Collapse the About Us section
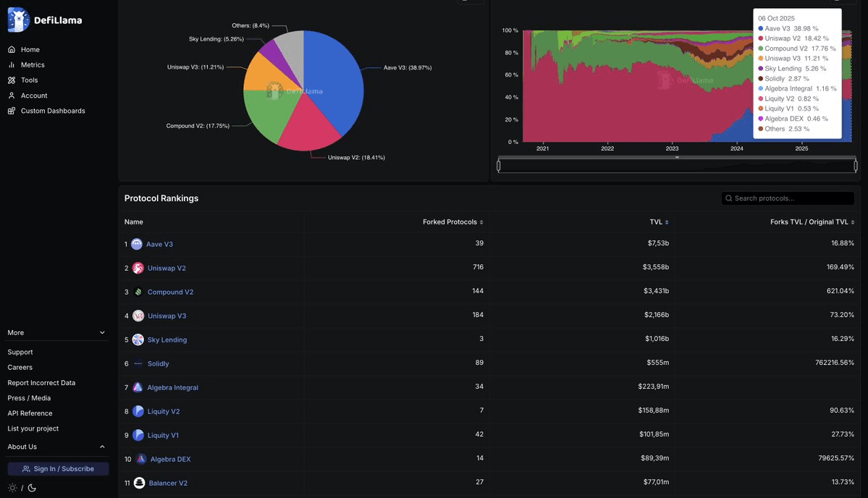The image size is (868, 498). point(102,447)
